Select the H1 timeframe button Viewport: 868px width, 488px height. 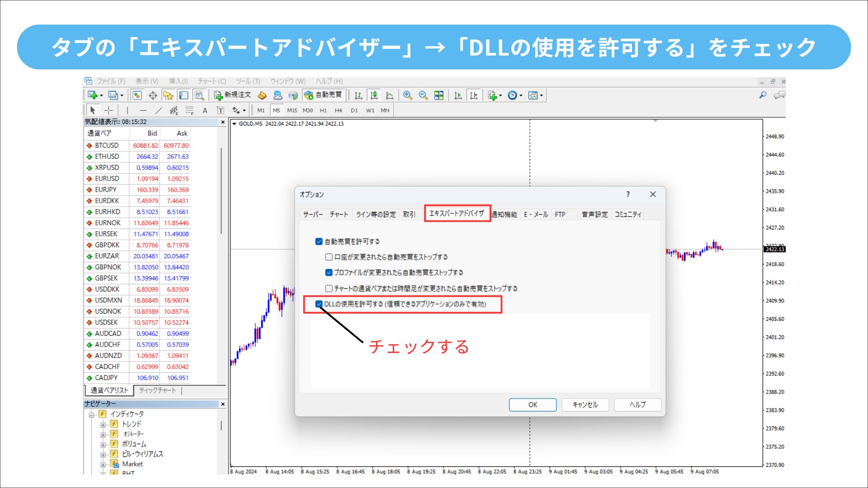pos(323,110)
